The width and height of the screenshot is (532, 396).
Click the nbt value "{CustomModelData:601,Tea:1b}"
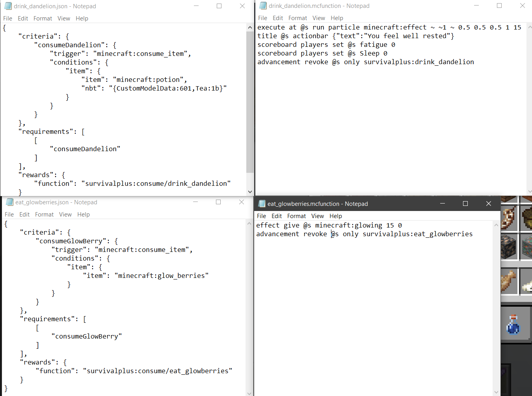168,88
